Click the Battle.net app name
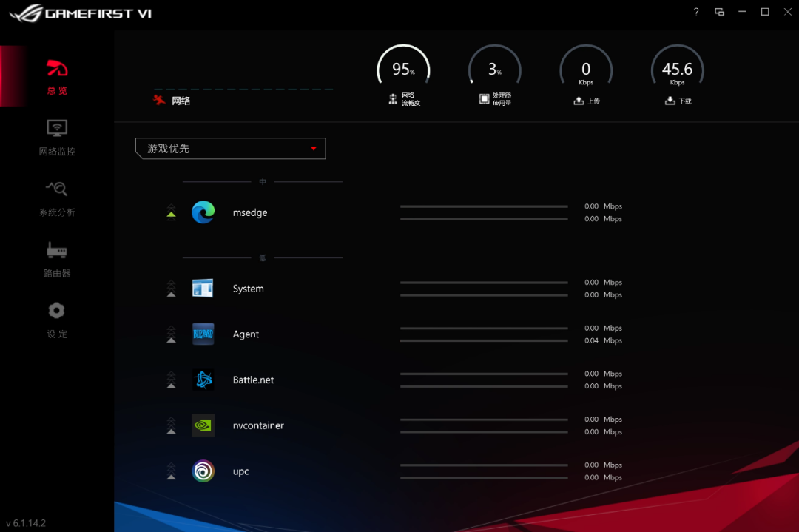The image size is (799, 532). click(x=253, y=380)
